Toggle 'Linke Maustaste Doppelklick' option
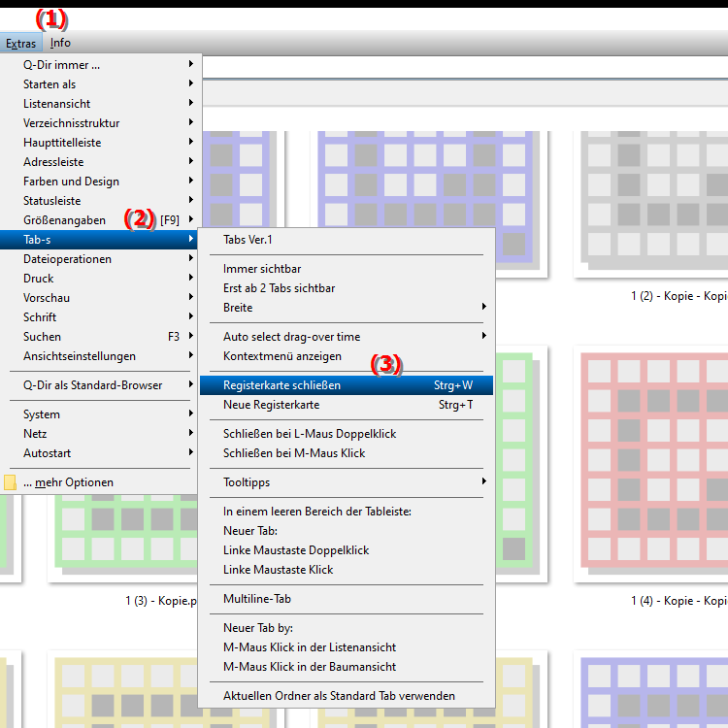Screen dimensions: 728x728 (x=347, y=550)
